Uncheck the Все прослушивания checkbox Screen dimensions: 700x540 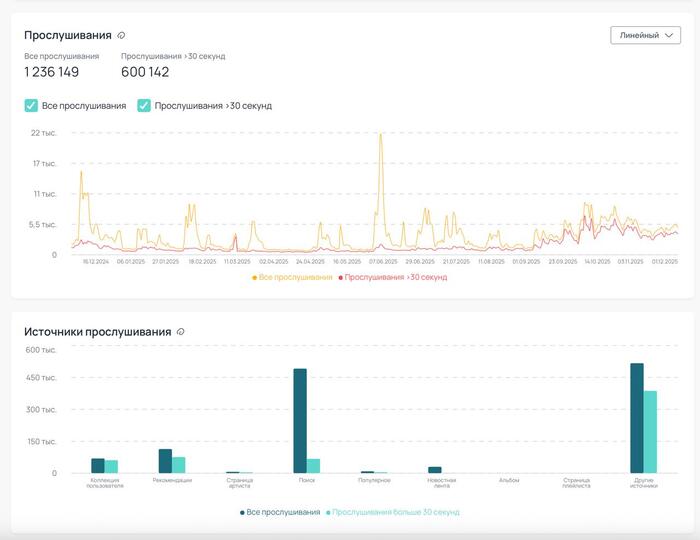tap(32, 105)
